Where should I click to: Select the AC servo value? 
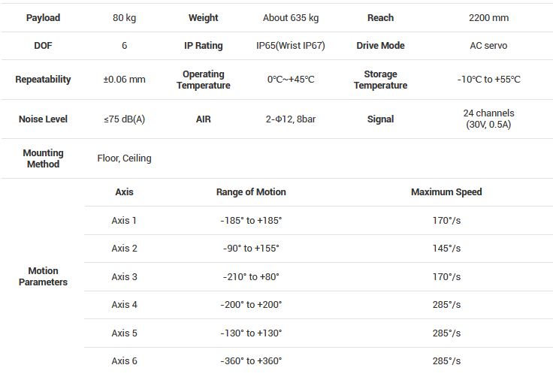pos(488,46)
